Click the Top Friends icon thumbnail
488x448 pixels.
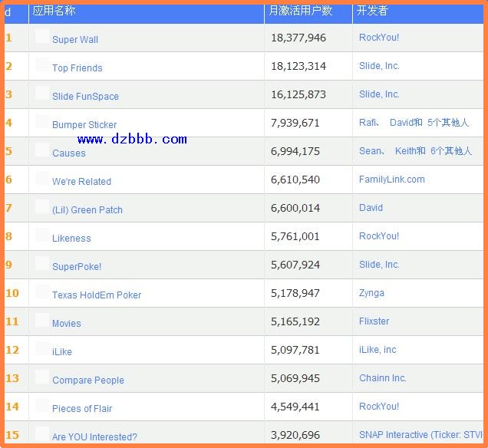(42, 64)
